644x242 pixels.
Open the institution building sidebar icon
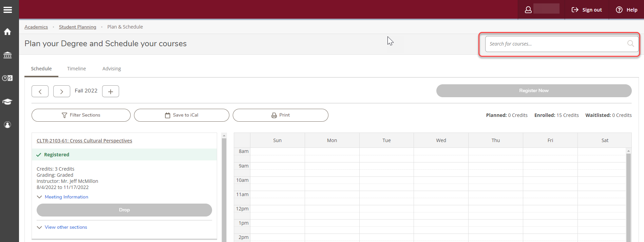click(x=7, y=55)
